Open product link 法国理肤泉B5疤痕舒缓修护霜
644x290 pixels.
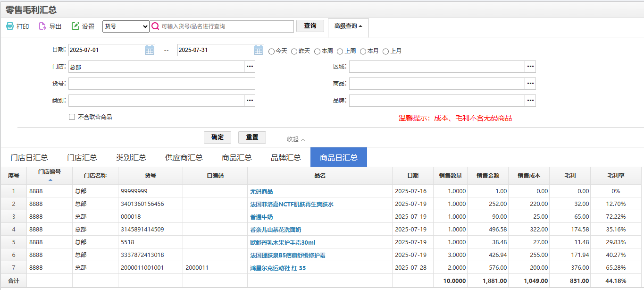(x=288, y=256)
